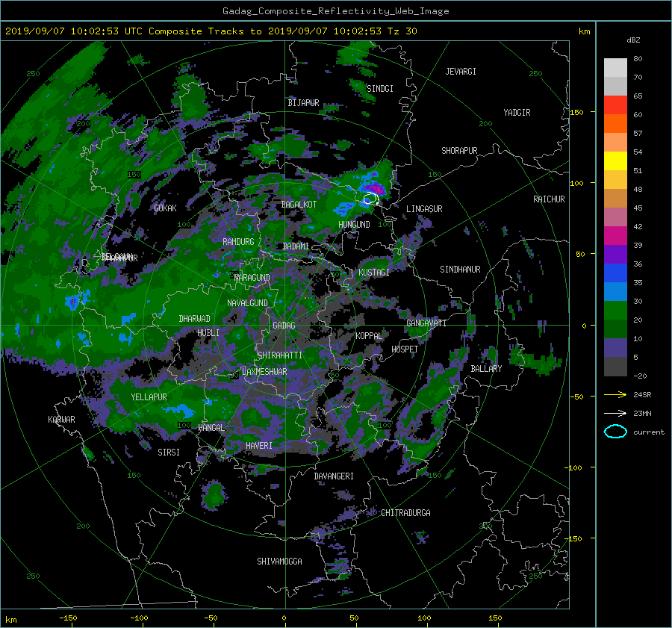Click the Gadag_Composite_Reflectivity_Web_Image title
Image resolution: width=672 pixels, height=628 pixels.
coord(335,11)
